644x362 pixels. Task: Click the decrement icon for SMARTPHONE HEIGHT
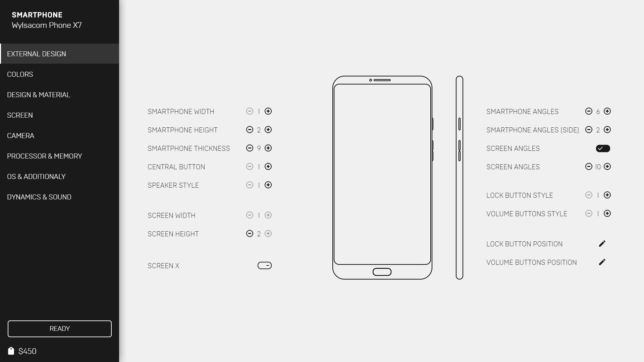click(x=250, y=129)
